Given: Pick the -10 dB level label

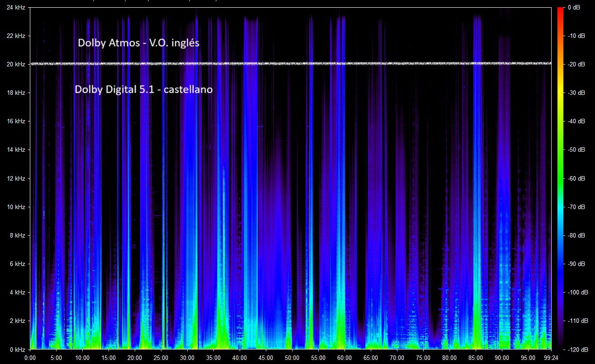Looking at the screenshot, I should (576, 36).
